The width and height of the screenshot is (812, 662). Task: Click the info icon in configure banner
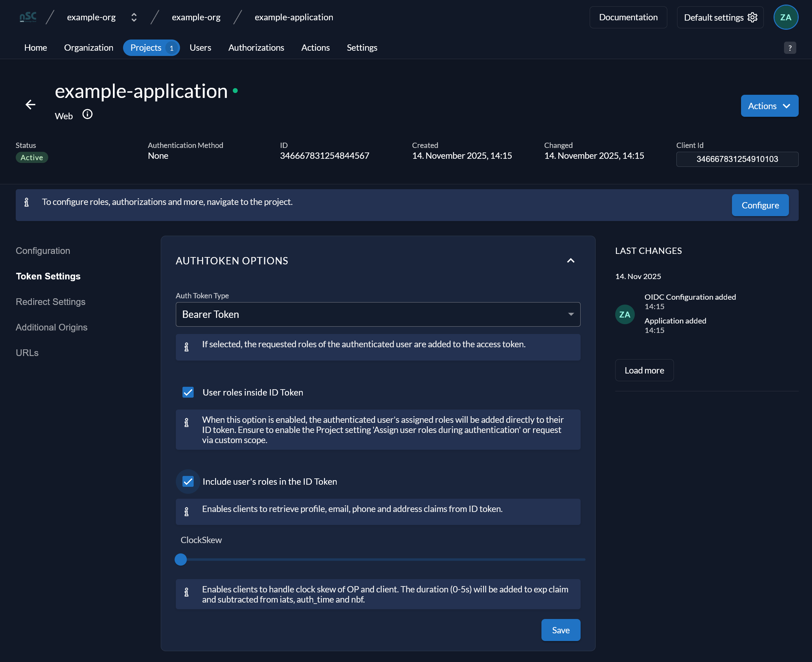(26, 202)
